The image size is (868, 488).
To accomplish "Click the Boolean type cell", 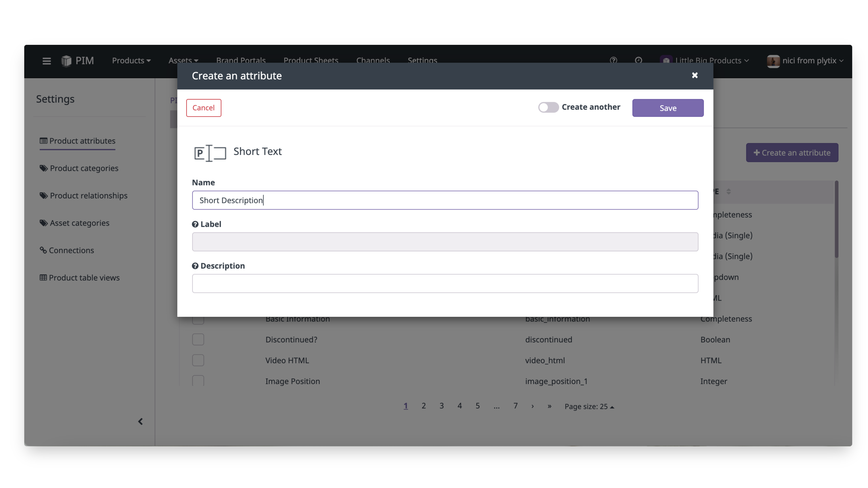I will point(715,340).
